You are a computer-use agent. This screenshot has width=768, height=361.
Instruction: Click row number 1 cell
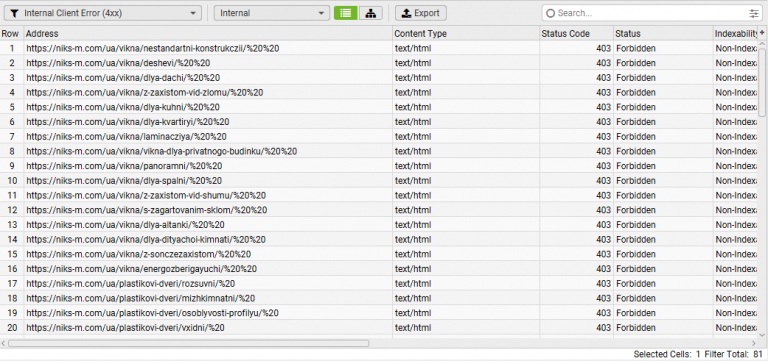pos(12,48)
